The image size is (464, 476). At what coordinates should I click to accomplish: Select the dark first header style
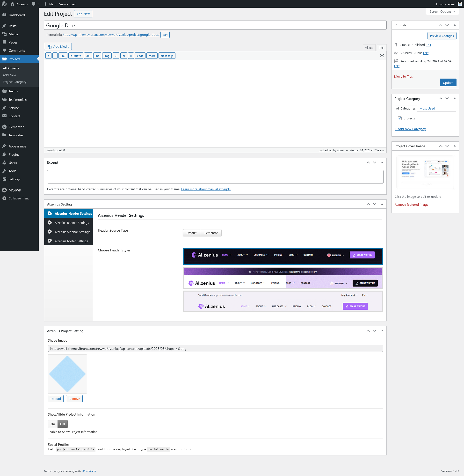coord(283,257)
